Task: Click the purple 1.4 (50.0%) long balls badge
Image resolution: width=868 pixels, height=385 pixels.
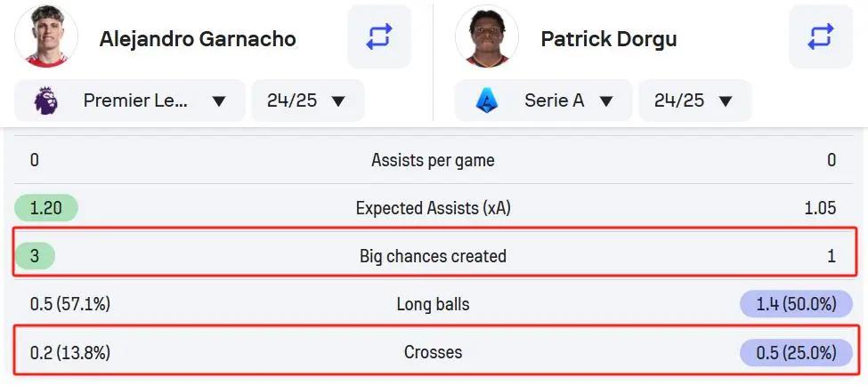Action: click(x=789, y=304)
